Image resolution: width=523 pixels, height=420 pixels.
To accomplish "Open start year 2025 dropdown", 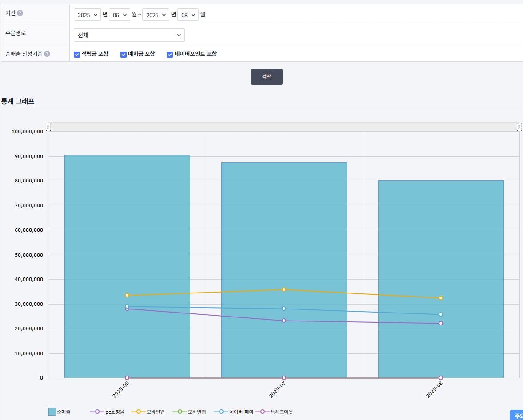I will click(x=87, y=15).
